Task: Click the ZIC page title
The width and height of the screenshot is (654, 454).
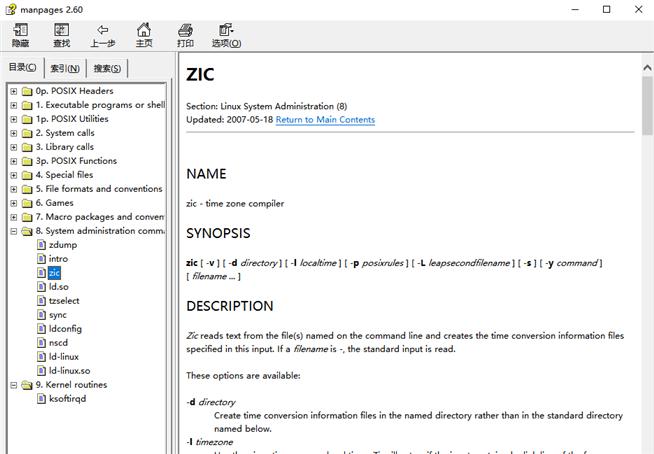Action: point(200,75)
